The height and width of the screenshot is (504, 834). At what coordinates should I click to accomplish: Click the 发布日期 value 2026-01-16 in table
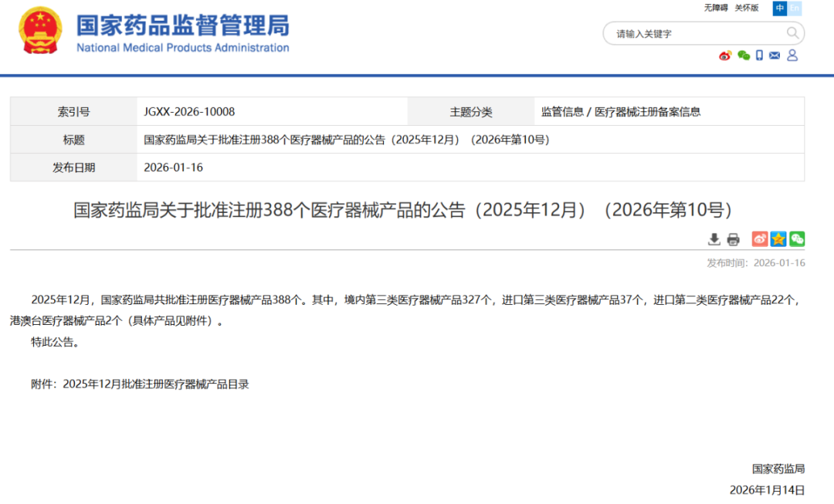(174, 167)
